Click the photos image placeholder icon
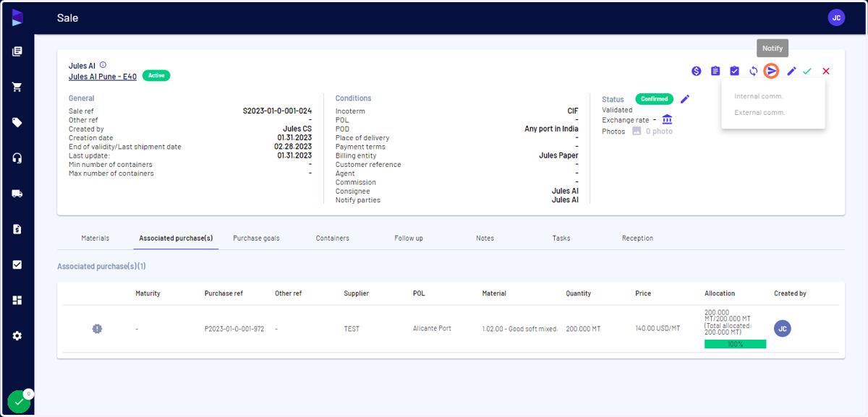Image resolution: width=868 pixels, height=417 pixels. 637,131
